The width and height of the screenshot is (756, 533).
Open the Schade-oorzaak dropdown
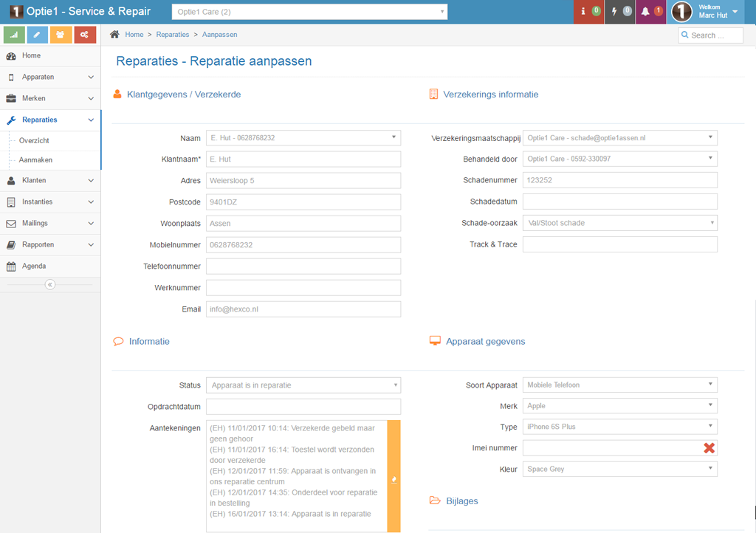point(620,223)
